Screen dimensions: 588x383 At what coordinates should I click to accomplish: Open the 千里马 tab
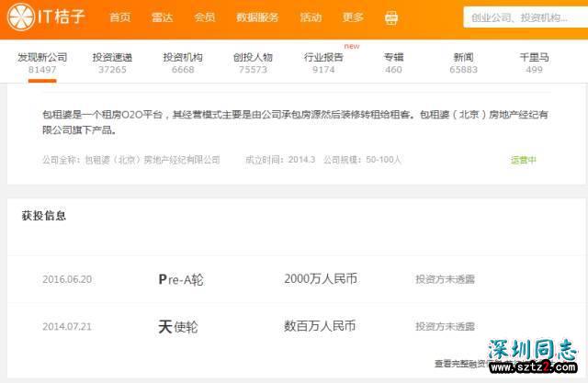coord(534,63)
